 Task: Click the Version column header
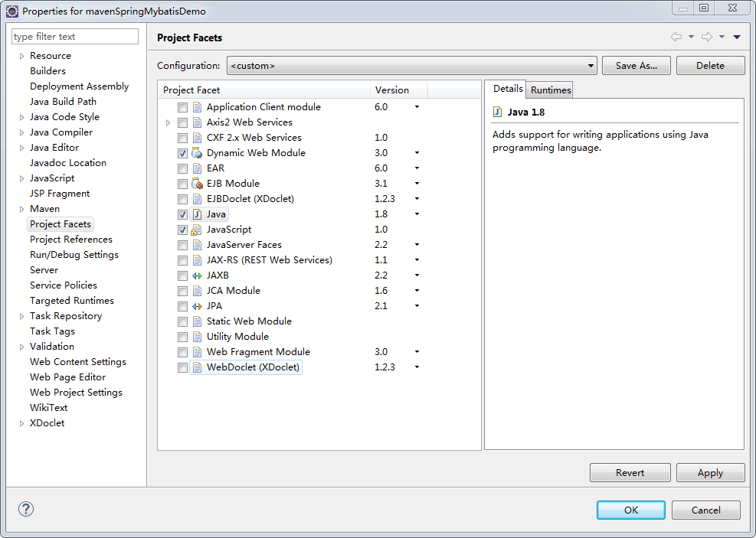click(399, 90)
